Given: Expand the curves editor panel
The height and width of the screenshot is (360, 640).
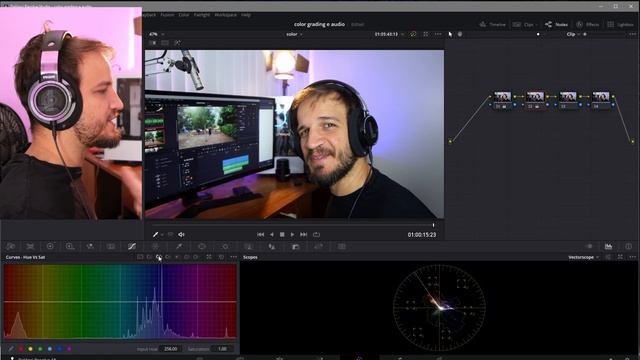Looking at the screenshot, I should point(209,257).
